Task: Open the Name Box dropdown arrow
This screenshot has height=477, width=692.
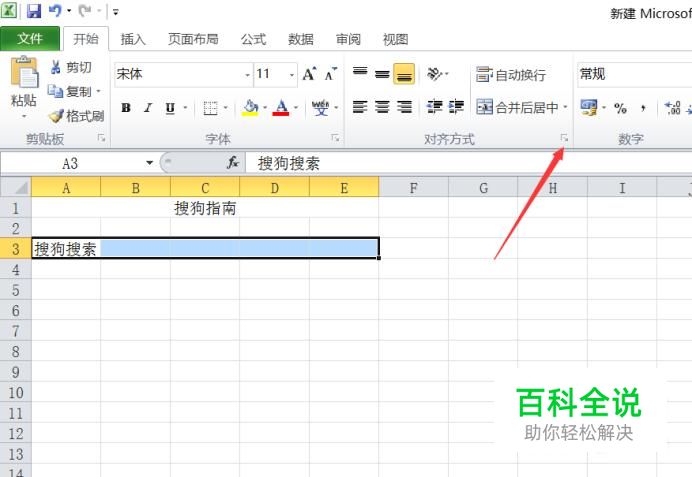Action: pos(150,163)
